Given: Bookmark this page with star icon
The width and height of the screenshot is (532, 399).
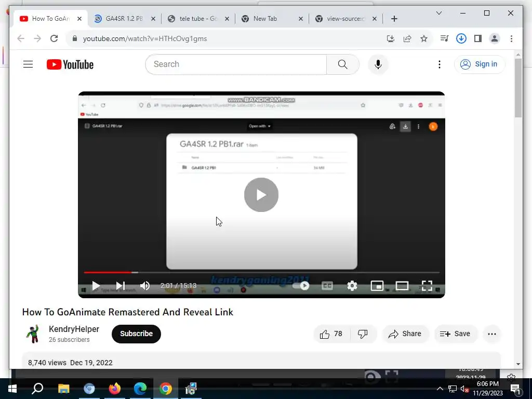Looking at the screenshot, I should 424,38.
